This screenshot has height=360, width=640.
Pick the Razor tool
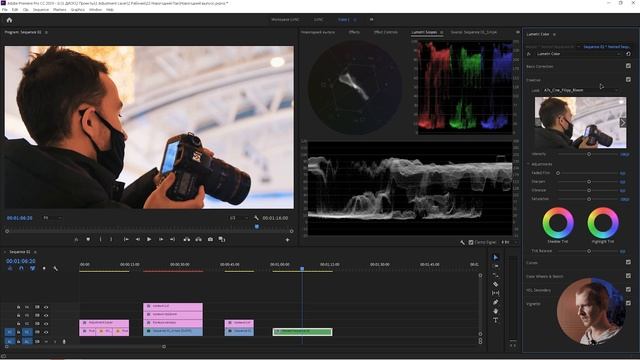[496, 284]
